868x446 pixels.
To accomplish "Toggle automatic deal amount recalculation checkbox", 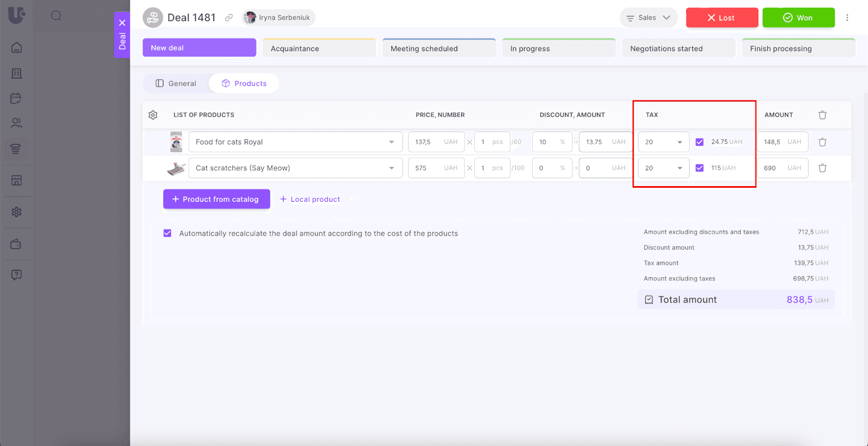I will pyautogui.click(x=168, y=233).
